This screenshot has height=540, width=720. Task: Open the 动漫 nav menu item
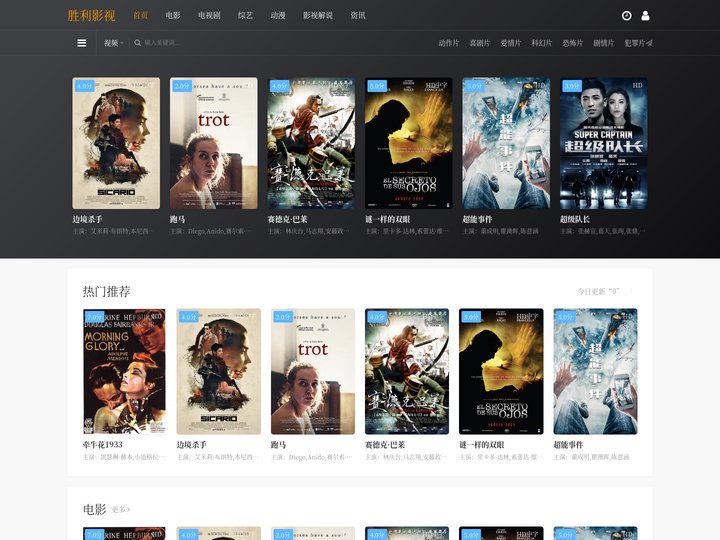278,15
